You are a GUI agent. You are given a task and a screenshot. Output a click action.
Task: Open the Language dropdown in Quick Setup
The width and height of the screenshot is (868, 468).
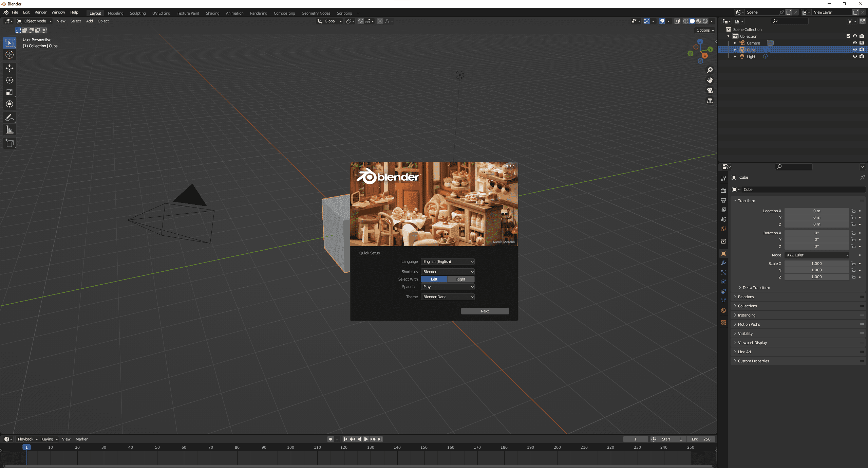click(448, 262)
